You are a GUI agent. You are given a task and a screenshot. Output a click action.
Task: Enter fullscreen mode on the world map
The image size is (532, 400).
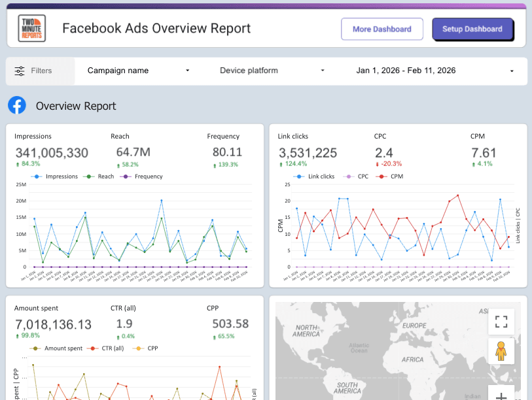tap(501, 322)
